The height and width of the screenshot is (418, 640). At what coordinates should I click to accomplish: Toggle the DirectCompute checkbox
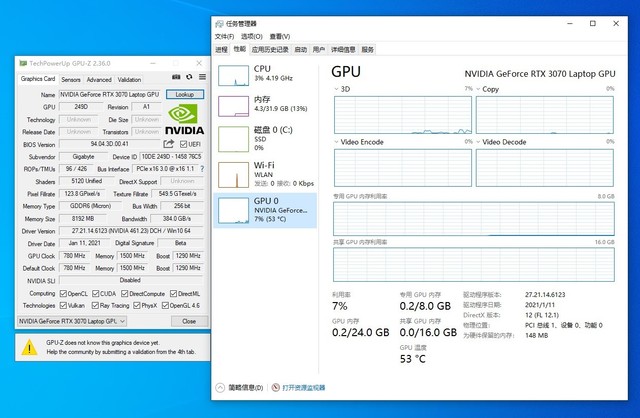click(124, 293)
